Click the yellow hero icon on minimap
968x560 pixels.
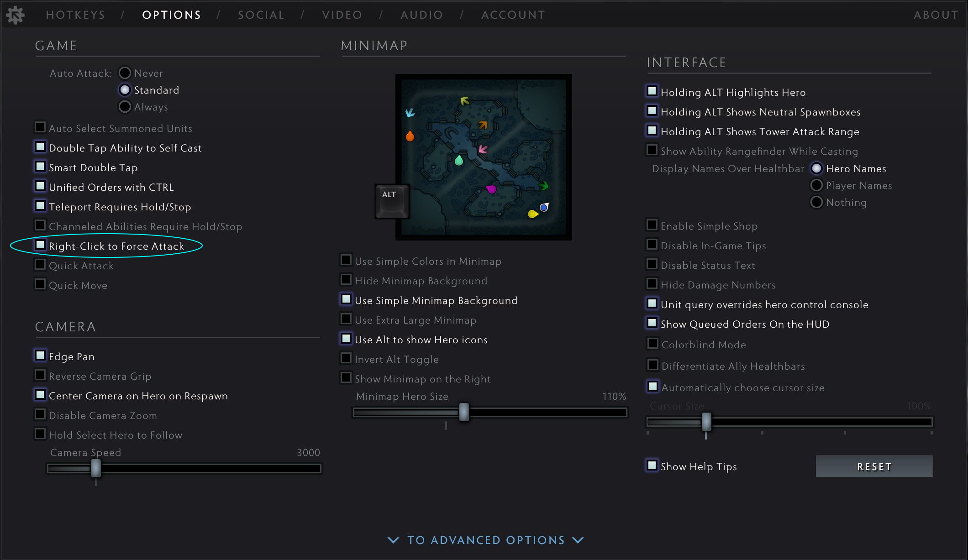pos(532,214)
